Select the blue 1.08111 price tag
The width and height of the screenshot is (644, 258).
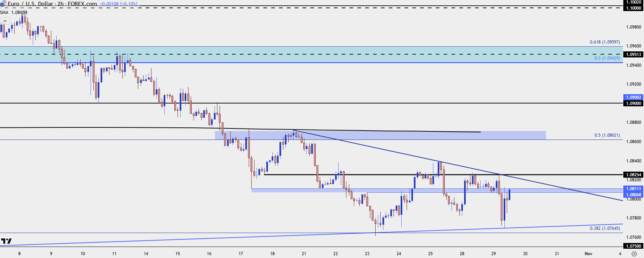pos(633,189)
